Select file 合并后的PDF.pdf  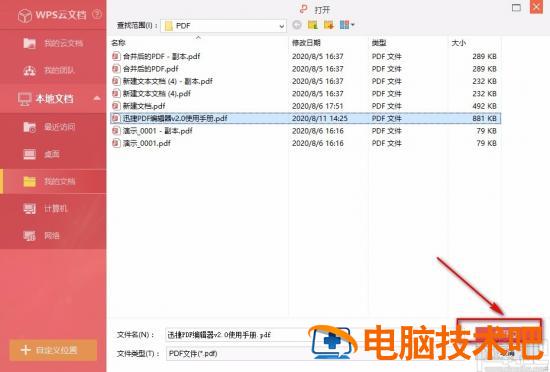[x=150, y=69]
